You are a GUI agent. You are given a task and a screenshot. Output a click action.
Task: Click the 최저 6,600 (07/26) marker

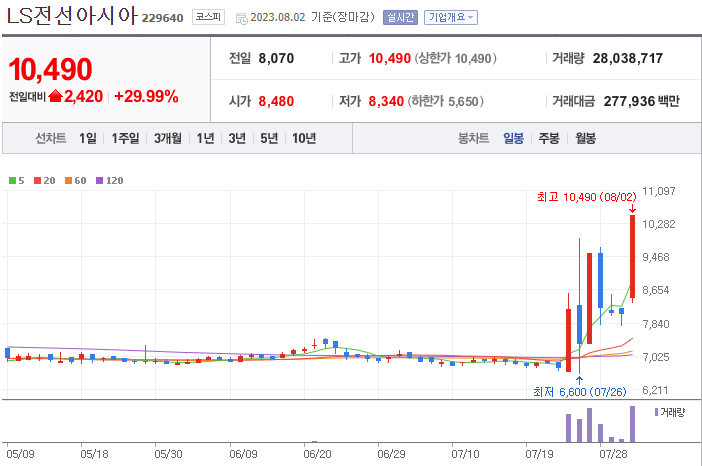(580, 392)
